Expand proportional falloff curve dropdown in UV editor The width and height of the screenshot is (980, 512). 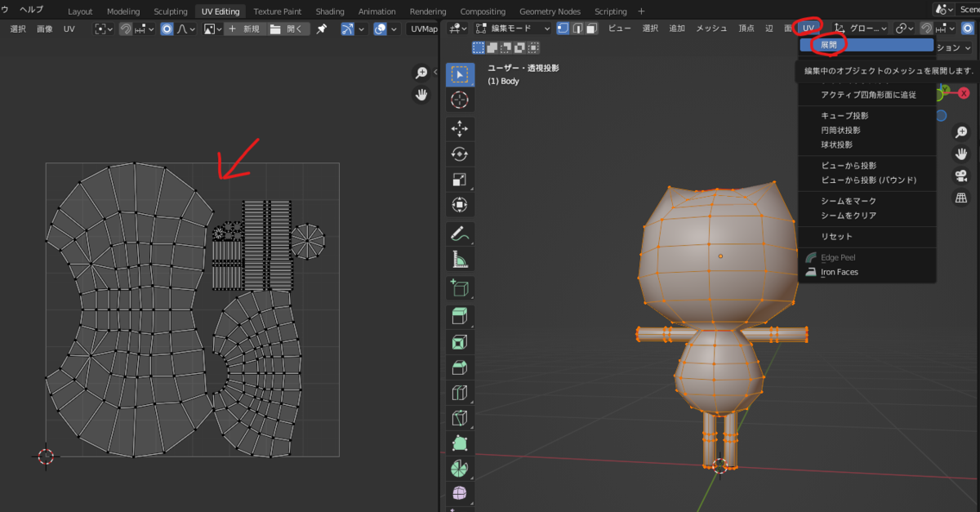pos(187,29)
